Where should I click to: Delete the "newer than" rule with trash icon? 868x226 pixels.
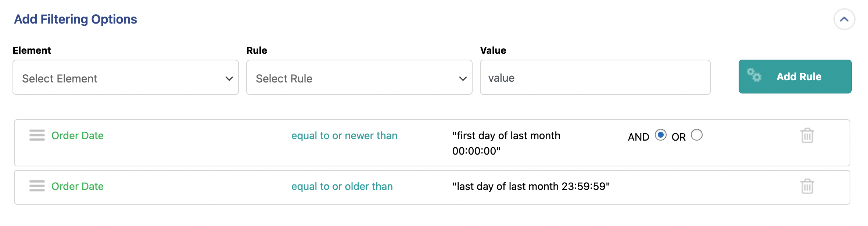coord(807,135)
